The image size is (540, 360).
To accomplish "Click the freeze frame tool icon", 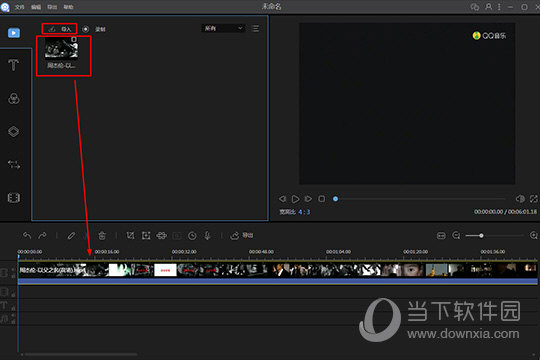I will pos(177,236).
